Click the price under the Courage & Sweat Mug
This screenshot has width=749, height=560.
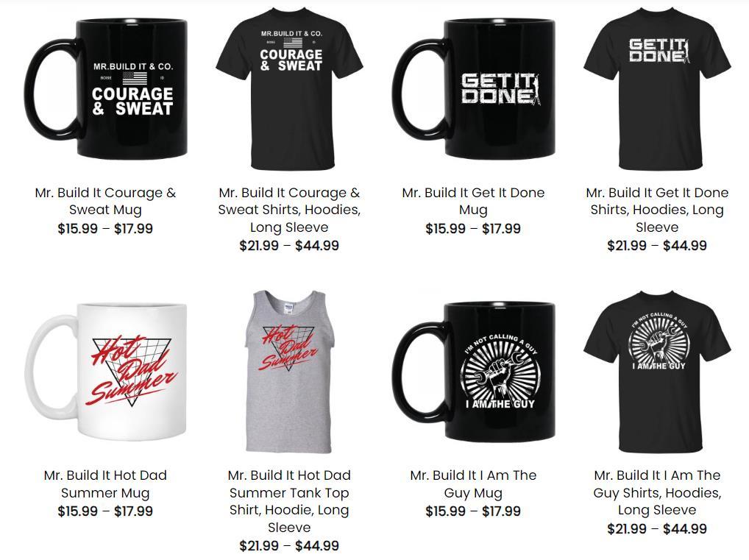tap(105, 229)
